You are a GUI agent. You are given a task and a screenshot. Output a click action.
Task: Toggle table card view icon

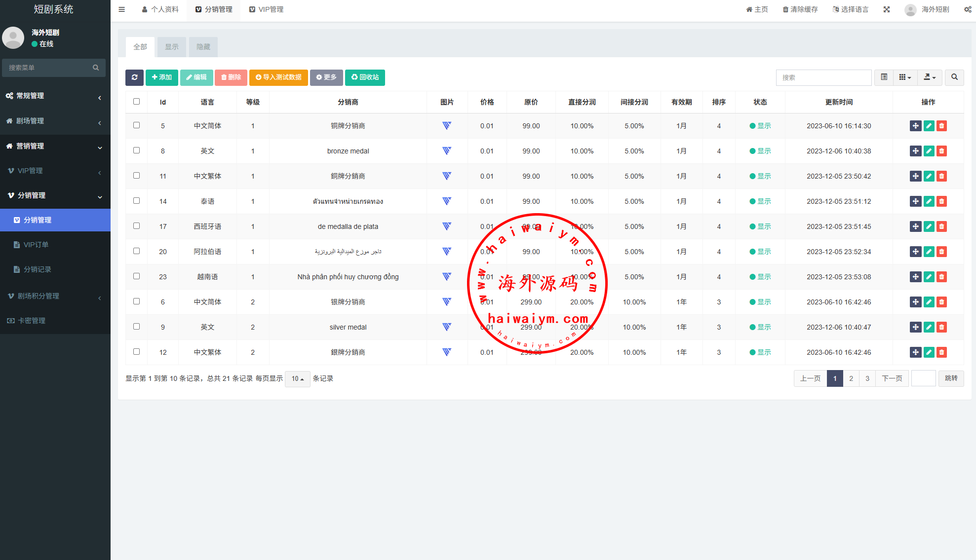point(884,77)
